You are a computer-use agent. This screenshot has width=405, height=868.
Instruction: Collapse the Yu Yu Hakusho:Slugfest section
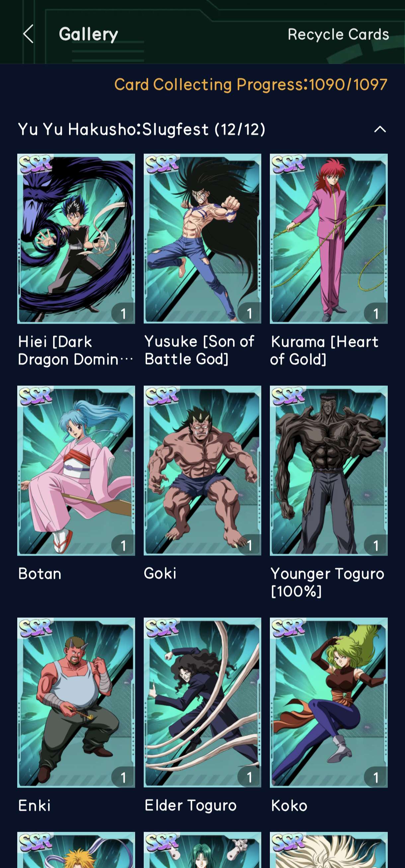pos(380,129)
